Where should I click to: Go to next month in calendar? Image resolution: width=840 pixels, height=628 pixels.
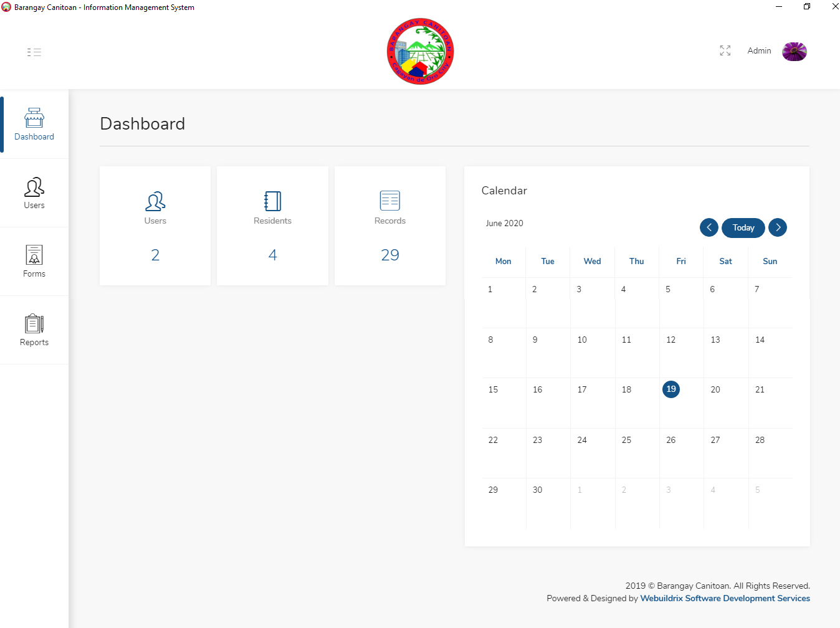pos(778,227)
